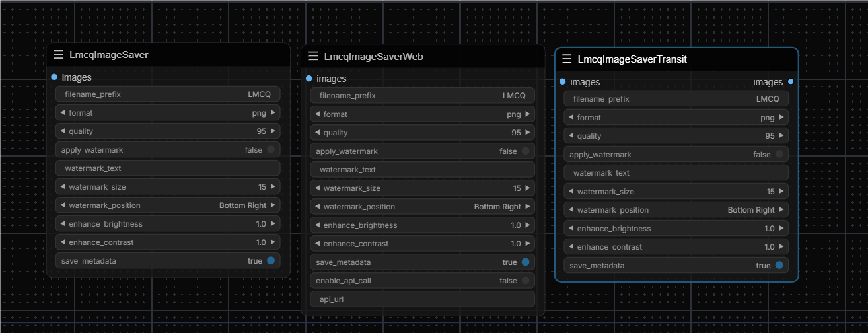Increase watermark_size in LmcqImageSaverTransit
868x333 pixels.
[781, 192]
